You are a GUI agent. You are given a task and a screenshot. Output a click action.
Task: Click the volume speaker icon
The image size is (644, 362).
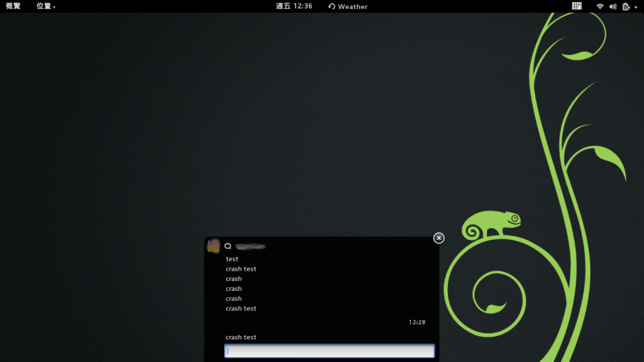coord(613,6)
